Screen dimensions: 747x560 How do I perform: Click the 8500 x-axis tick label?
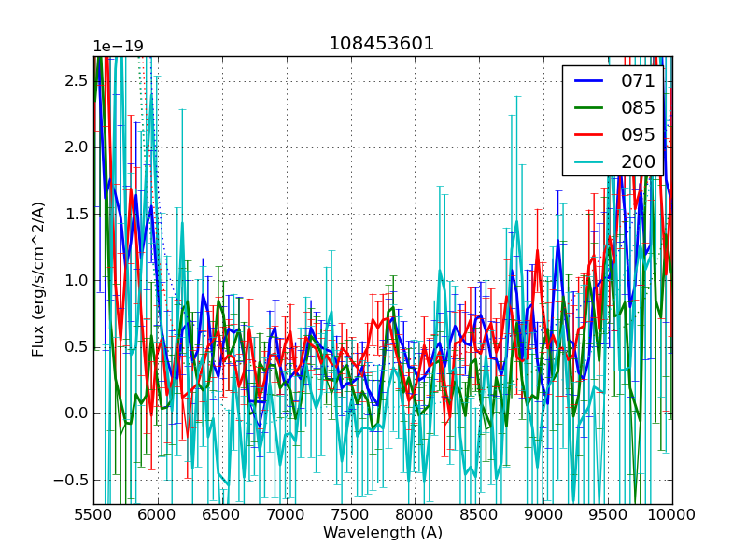[479, 514]
